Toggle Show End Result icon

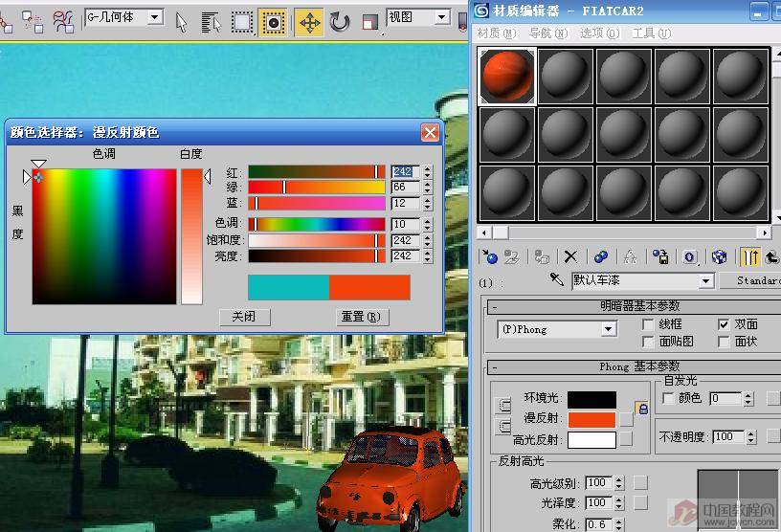[x=750, y=256]
